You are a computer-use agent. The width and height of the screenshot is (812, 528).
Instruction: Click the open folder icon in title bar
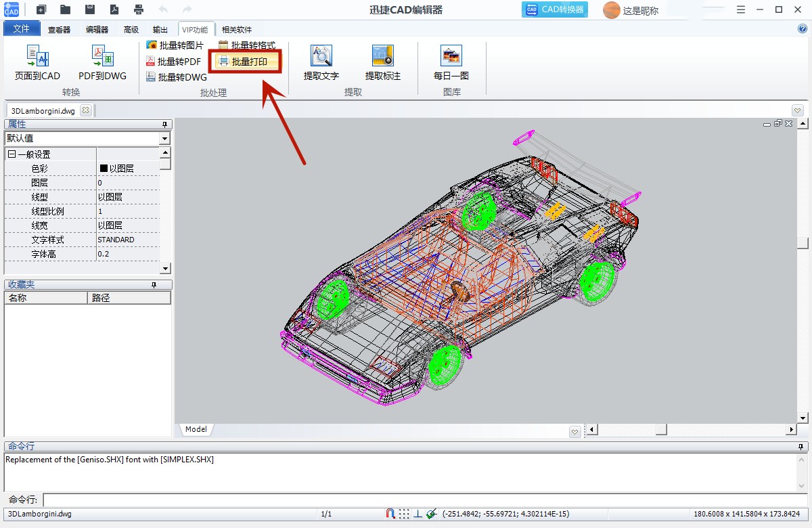click(65, 9)
